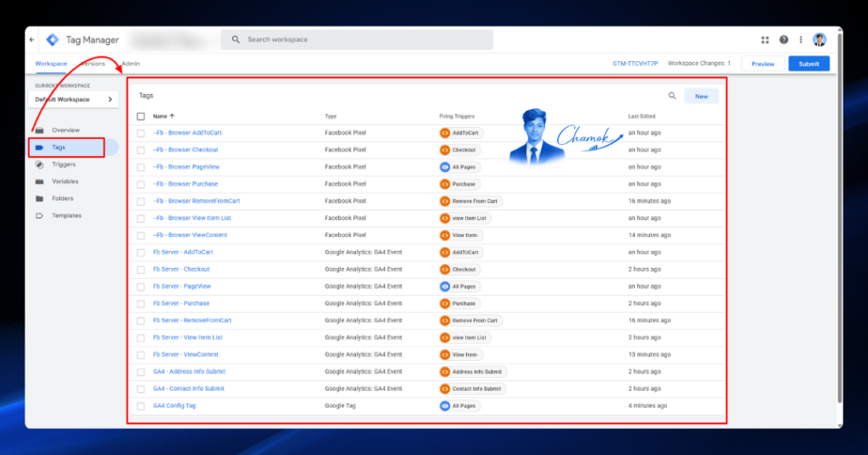Click the blue Submit button
Image resolution: width=868 pixels, height=455 pixels.
(x=809, y=64)
